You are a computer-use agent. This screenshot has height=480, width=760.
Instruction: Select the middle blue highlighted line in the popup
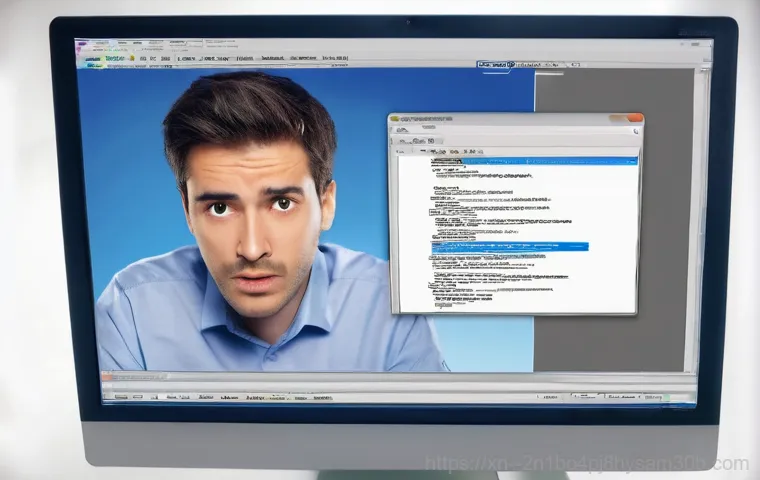(510, 247)
